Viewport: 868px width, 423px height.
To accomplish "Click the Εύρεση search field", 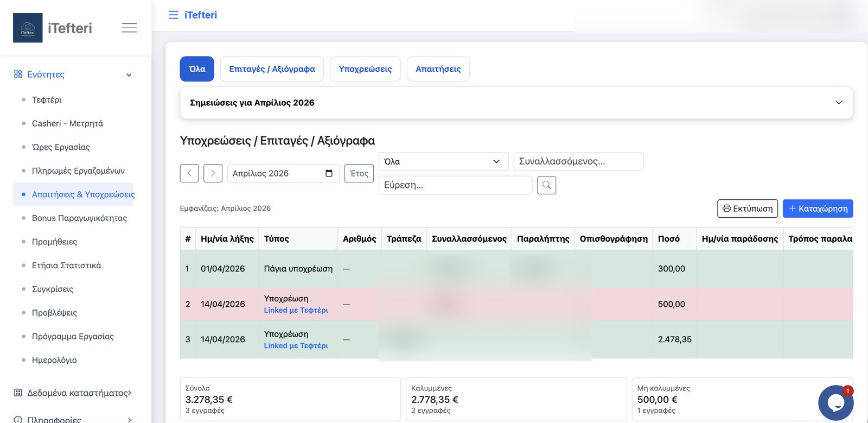I will click(x=455, y=185).
